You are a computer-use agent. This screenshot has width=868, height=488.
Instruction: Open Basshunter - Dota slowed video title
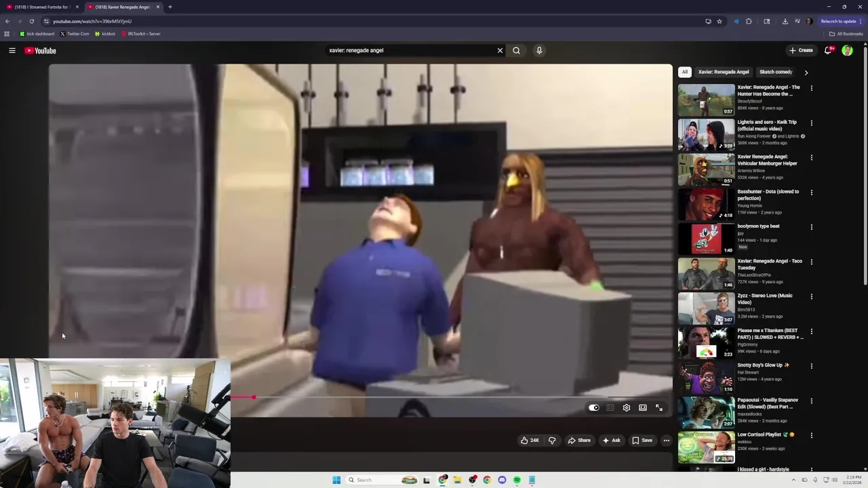tap(768, 195)
